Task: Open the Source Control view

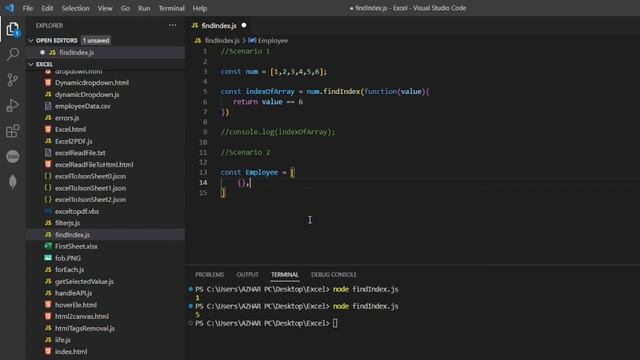Action: (x=13, y=80)
